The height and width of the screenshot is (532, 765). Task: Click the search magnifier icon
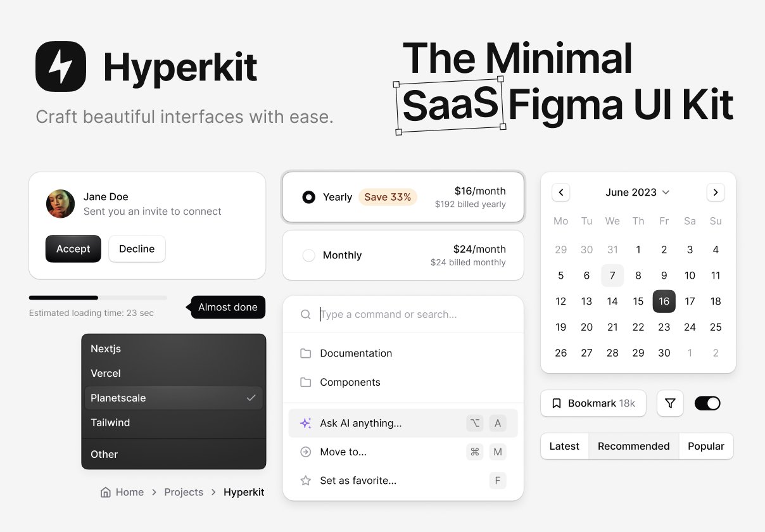(305, 315)
